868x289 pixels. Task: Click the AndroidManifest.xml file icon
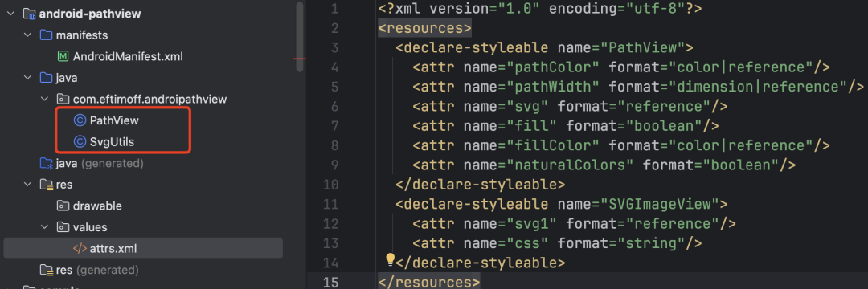[x=63, y=56]
